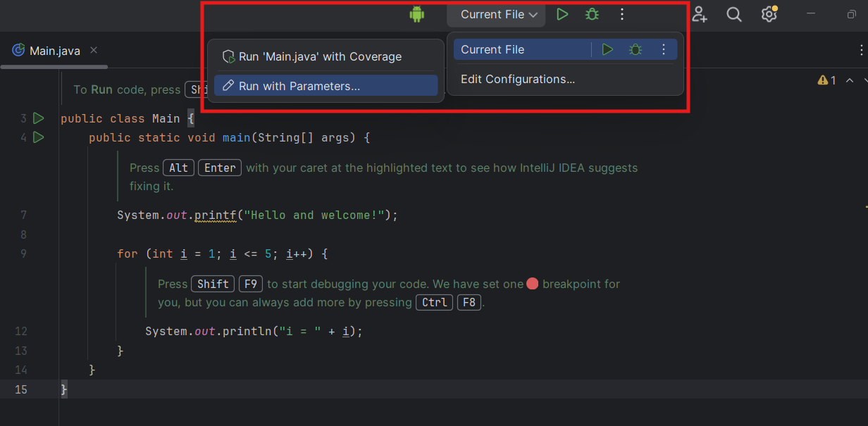Run main method via gutter icon on line 4
Viewport: 868px width, 426px height.
point(39,137)
